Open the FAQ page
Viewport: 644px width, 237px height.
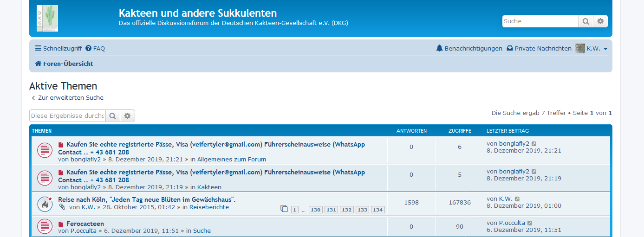click(95, 48)
